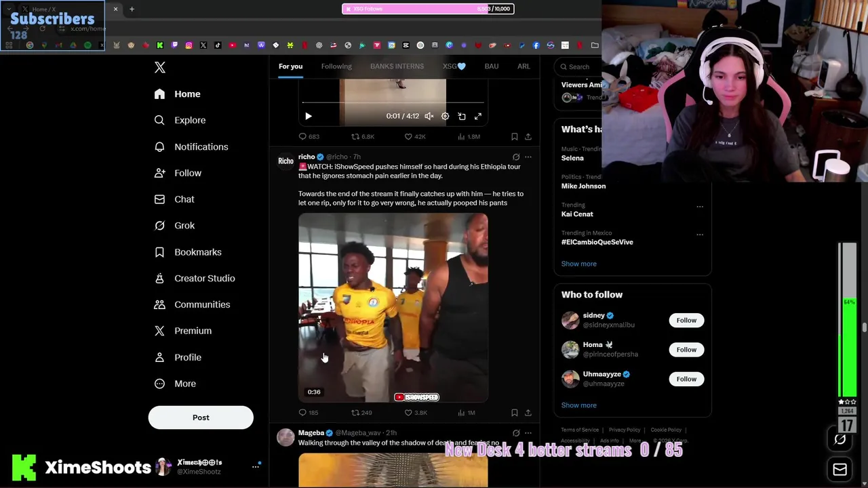Viewport: 868px width, 488px height.
Task: Open Communities in sidebar
Action: [192, 304]
